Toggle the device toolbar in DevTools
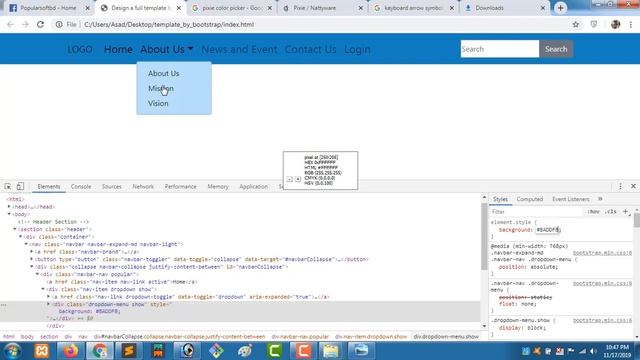This screenshot has height=360, width=640. point(20,187)
